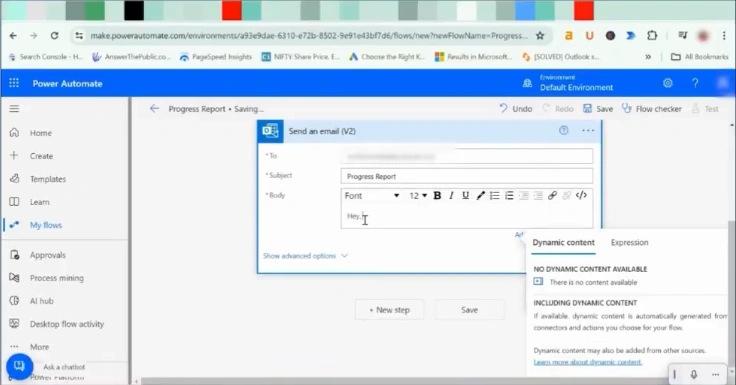
Task: Remove link with the unlink icon
Action: [567, 195]
